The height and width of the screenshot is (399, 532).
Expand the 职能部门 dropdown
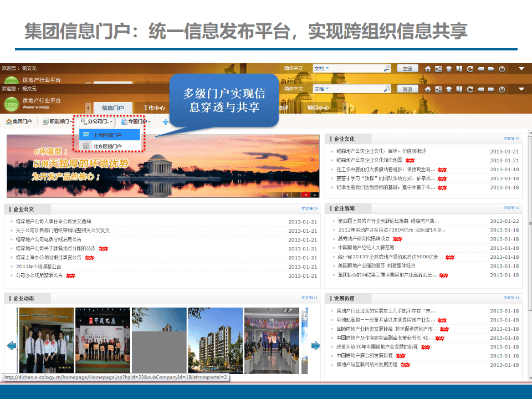point(57,121)
